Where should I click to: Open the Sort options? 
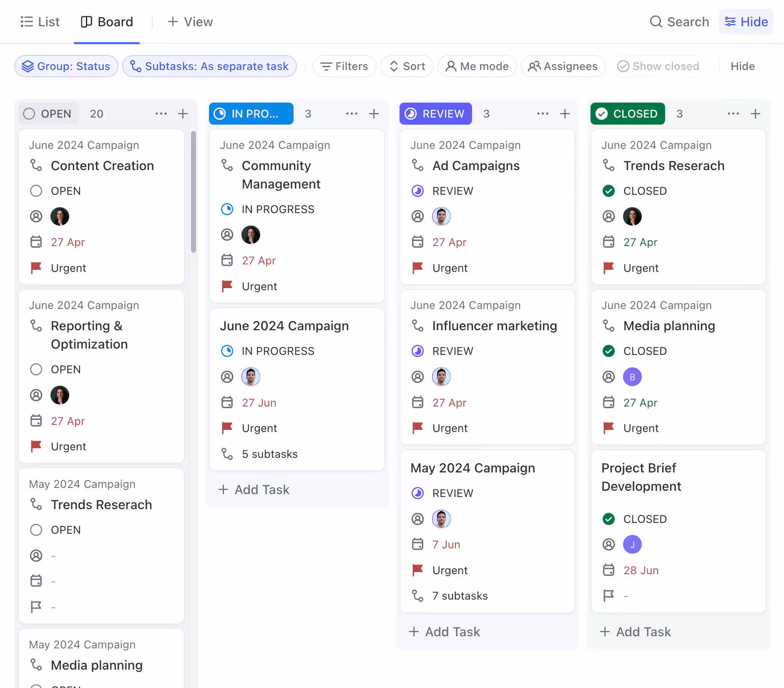407,66
